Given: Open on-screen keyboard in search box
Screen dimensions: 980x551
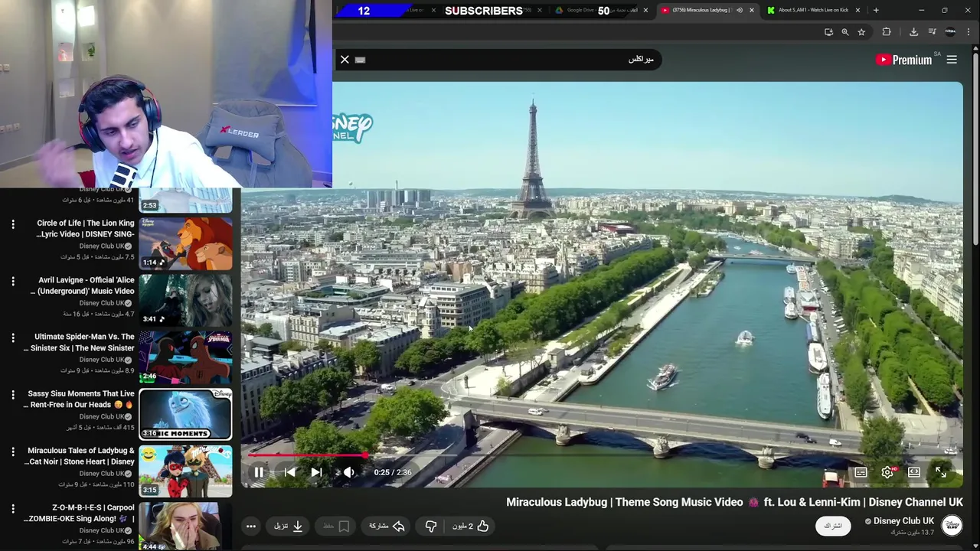Looking at the screenshot, I should point(360,60).
